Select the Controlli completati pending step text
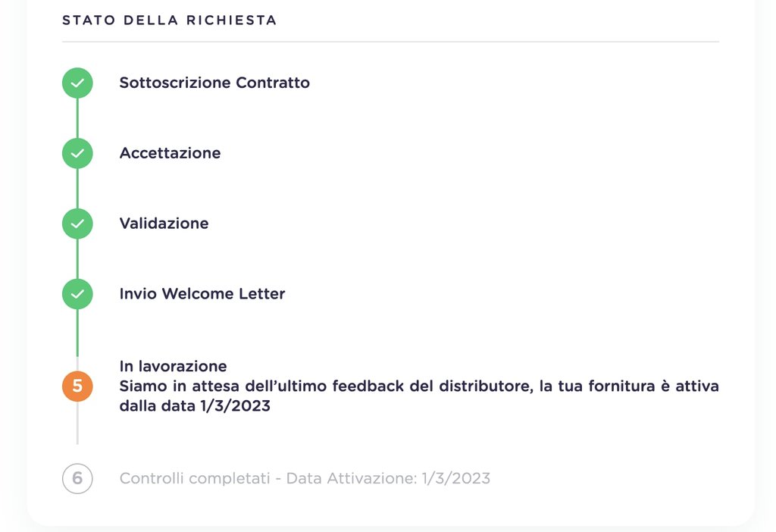The width and height of the screenshot is (776, 532). click(305, 479)
